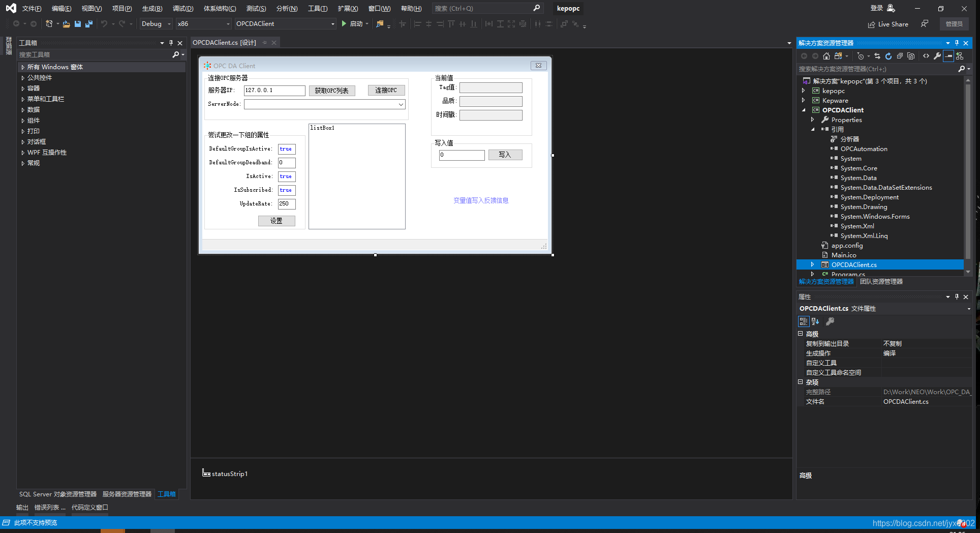Switch to the 团队资源管理器 tab

[881, 281]
